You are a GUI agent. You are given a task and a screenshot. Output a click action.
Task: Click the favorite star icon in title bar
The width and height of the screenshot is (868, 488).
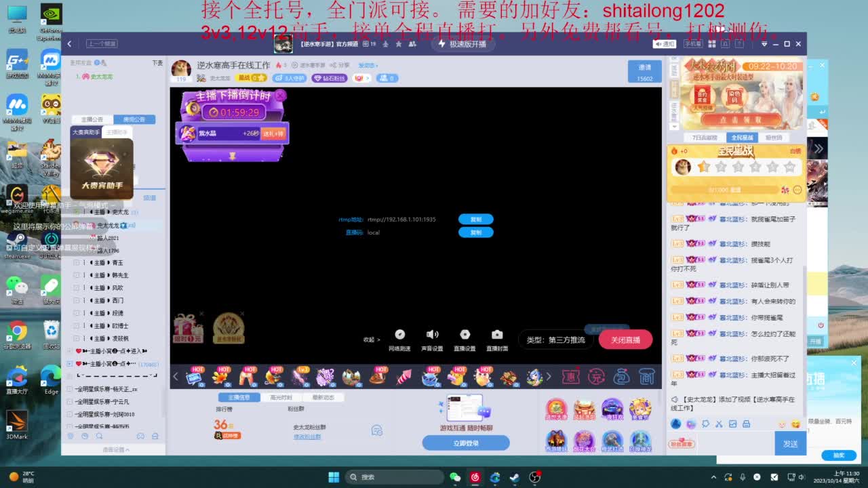pos(398,44)
